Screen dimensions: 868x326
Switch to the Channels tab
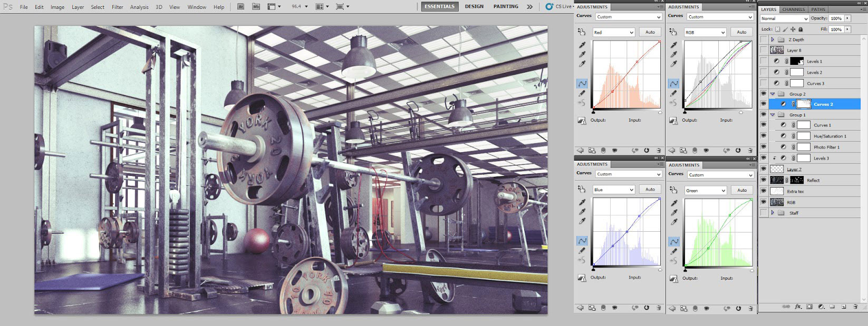(793, 9)
